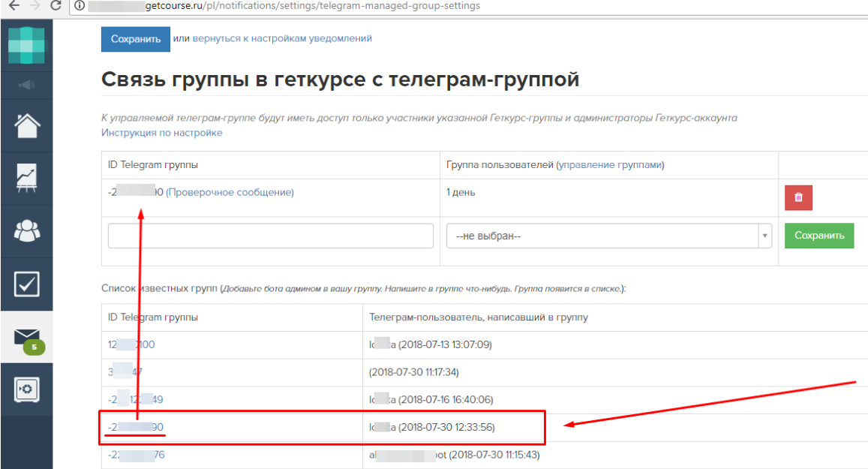Click timestamp '(2018-07-16 16:40:06)' entry
868x469 pixels.
tap(446, 399)
